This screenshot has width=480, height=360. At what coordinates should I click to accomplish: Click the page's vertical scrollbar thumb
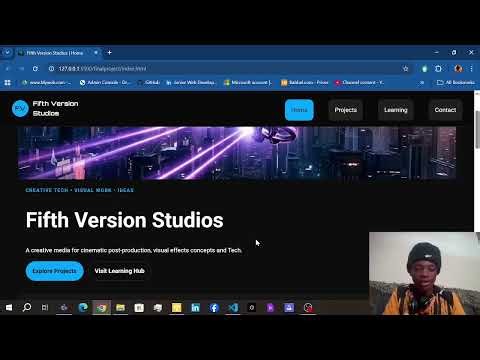click(x=477, y=129)
